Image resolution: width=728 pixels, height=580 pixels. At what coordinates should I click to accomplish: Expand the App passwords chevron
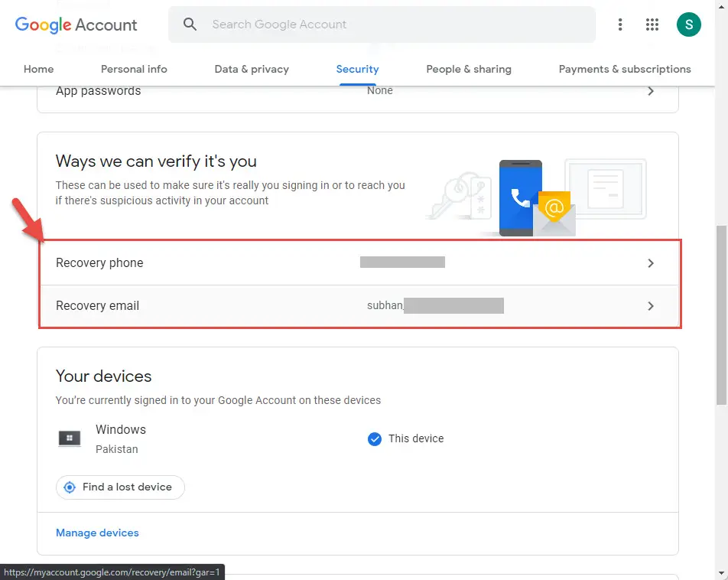(651, 91)
